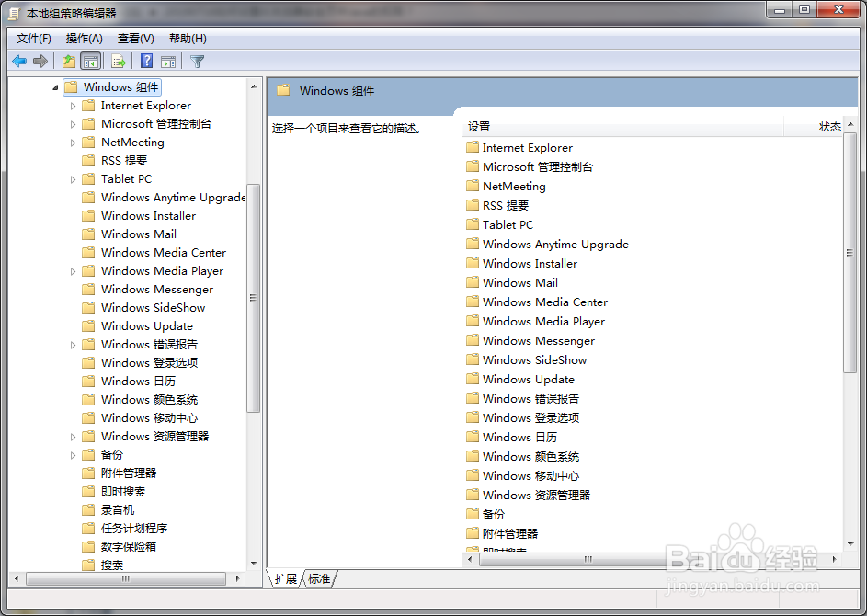This screenshot has width=867, height=616.
Task: Click the folder icon beside NetMeeting in the list
Action: pos(473,186)
